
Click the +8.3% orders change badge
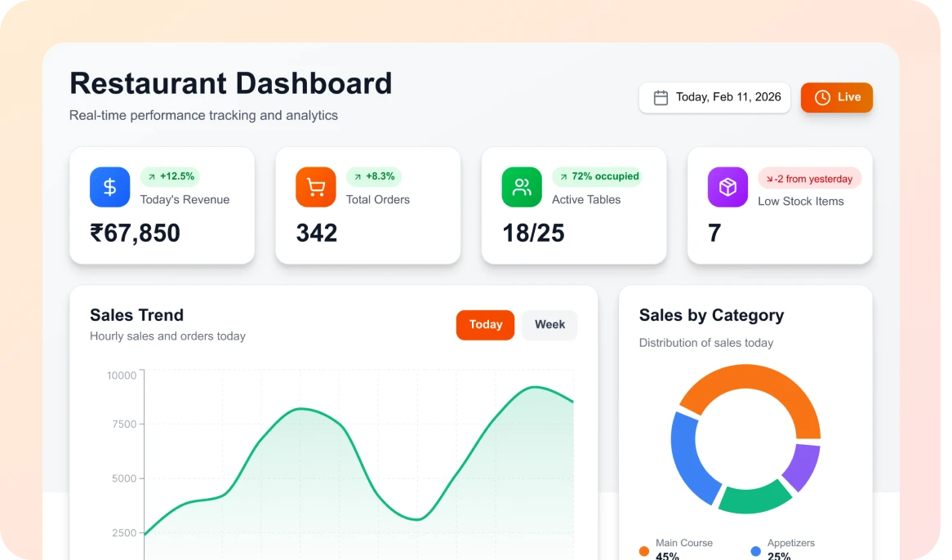point(374,176)
